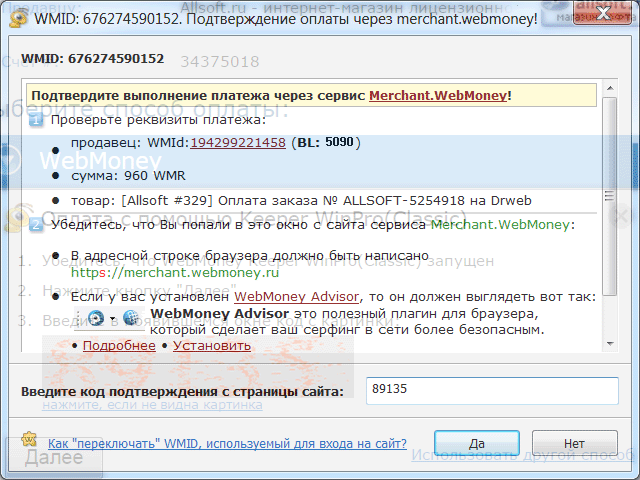Click the Нет button to decline payment
Viewport: 640px width, 480px height.
[x=574, y=443]
